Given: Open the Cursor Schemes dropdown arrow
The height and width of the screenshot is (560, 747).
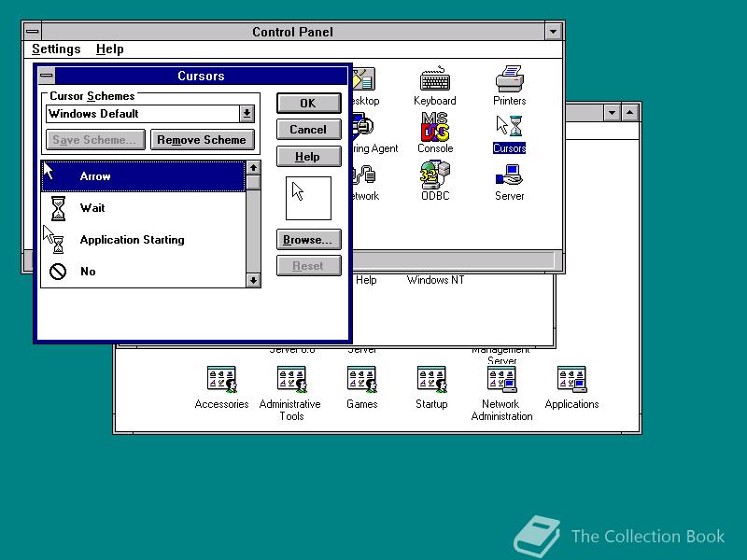Looking at the screenshot, I should (x=247, y=114).
